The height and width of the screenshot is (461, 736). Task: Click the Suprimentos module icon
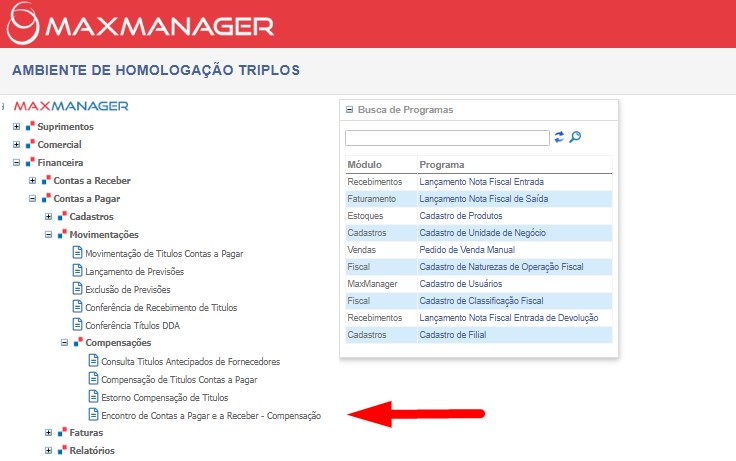click(31, 126)
